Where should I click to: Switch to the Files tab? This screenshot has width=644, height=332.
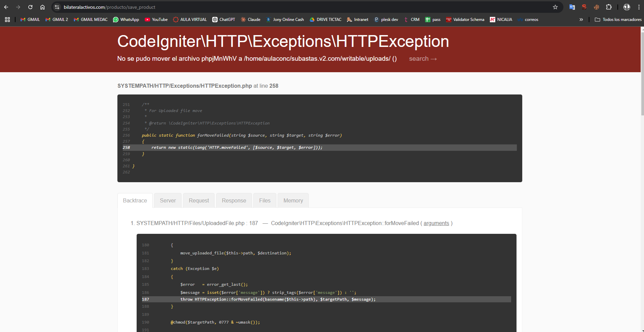(x=265, y=200)
